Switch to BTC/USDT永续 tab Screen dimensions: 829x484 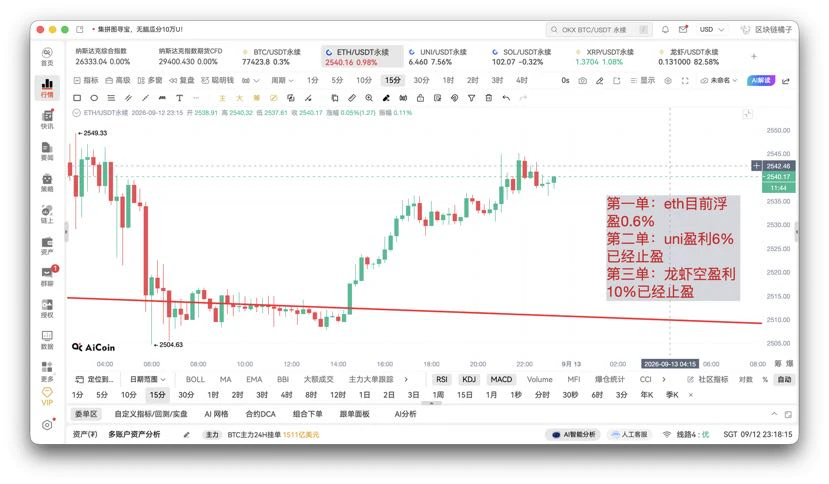tap(271, 57)
